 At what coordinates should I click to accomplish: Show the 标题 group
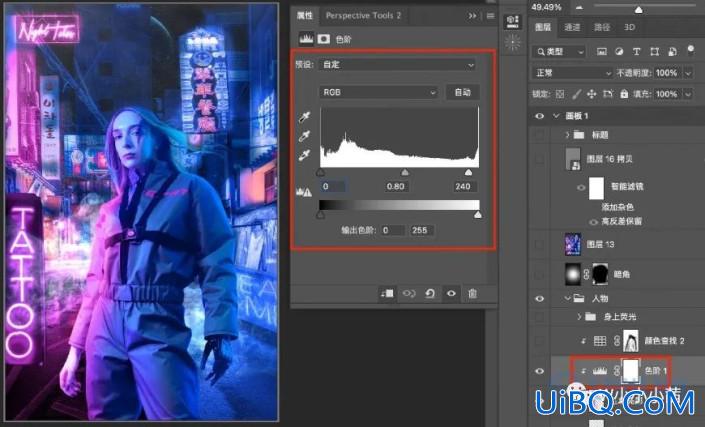[540, 135]
